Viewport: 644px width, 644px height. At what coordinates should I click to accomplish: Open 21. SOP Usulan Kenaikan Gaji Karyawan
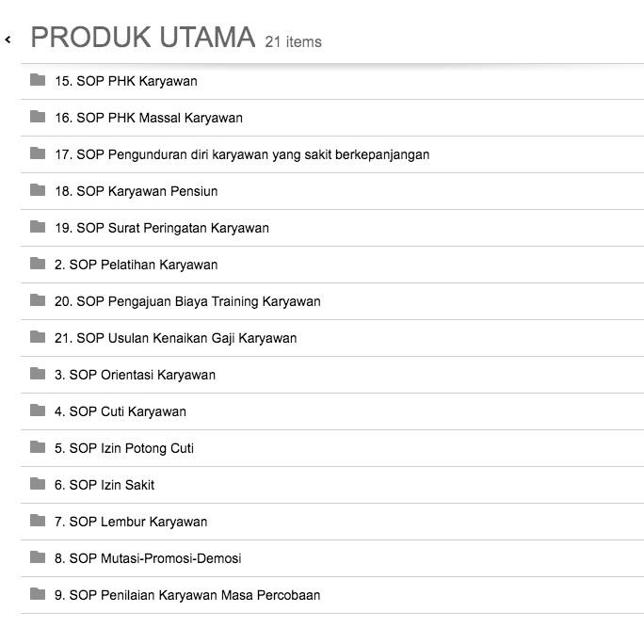[x=175, y=338]
